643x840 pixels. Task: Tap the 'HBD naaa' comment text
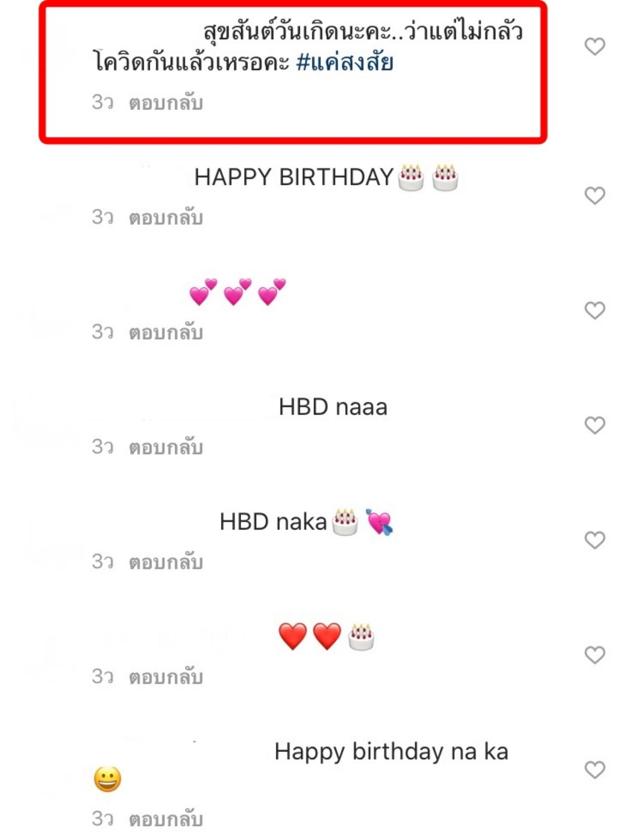(x=333, y=407)
